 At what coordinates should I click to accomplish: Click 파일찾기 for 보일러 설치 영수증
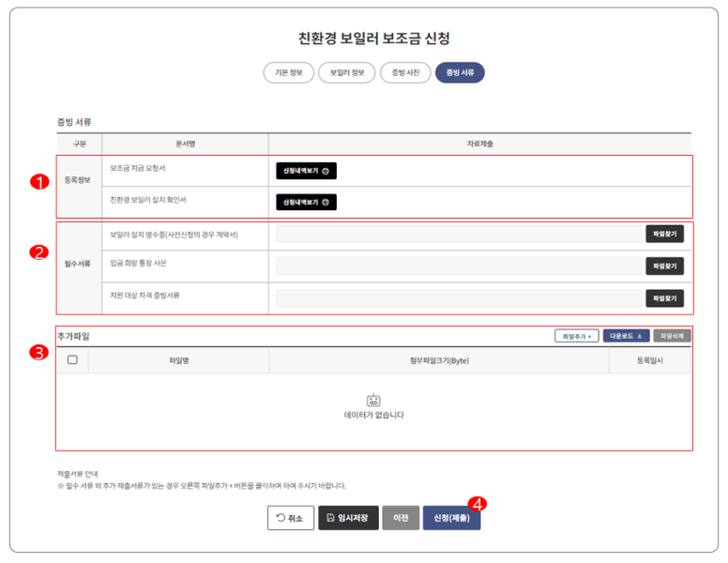coord(664,235)
